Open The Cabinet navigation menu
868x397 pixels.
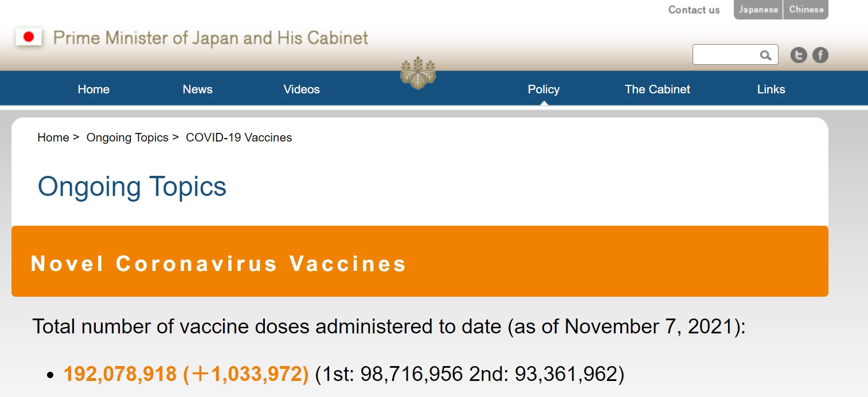[657, 89]
